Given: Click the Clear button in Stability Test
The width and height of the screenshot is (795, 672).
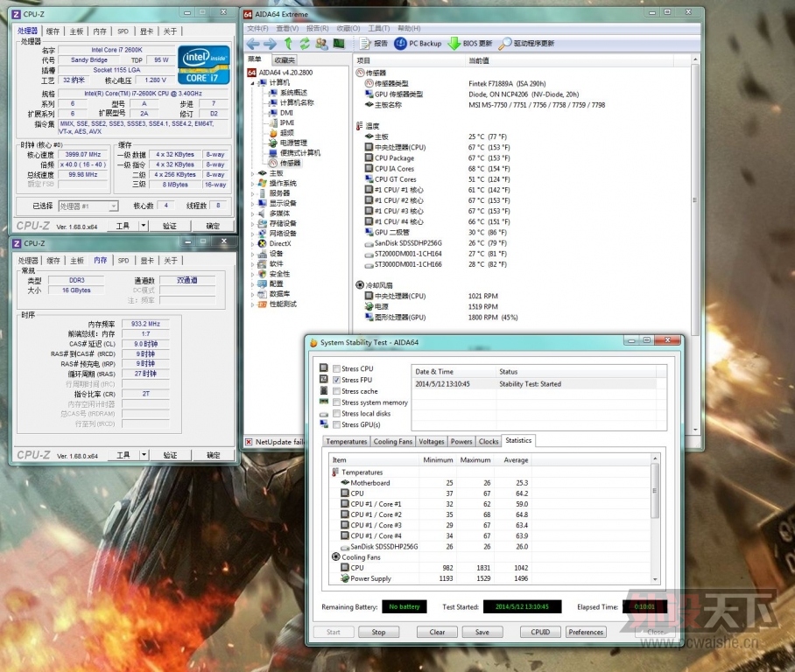Looking at the screenshot, I should [x=437, y=632].
